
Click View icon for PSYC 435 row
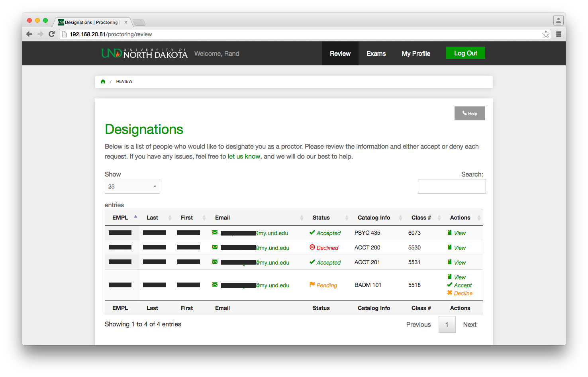450,232
